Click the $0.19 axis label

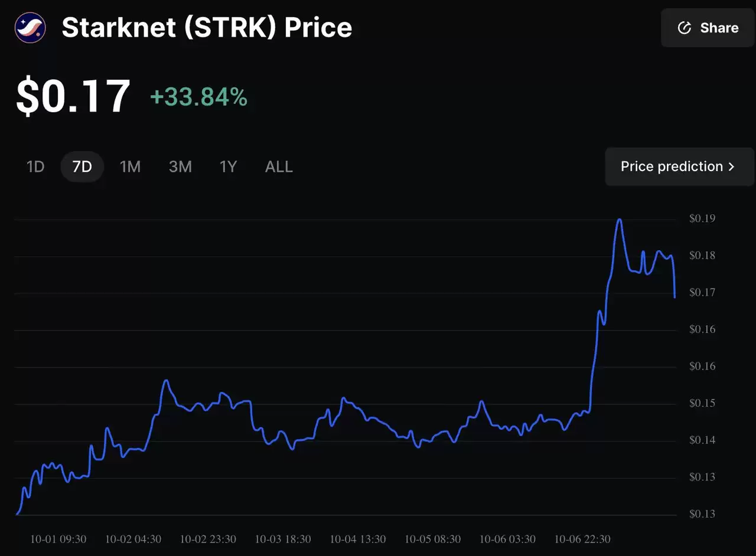[702, 218]
